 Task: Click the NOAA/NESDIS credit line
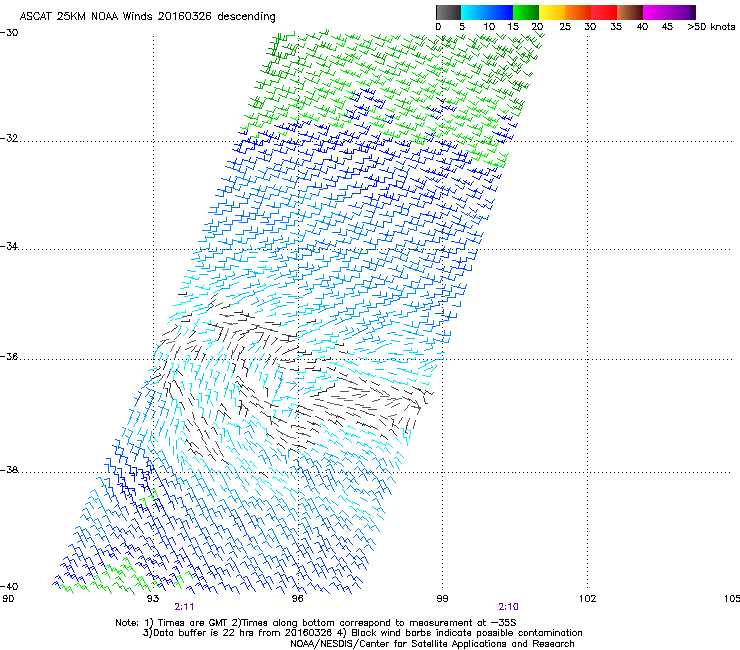coord(432,644)
